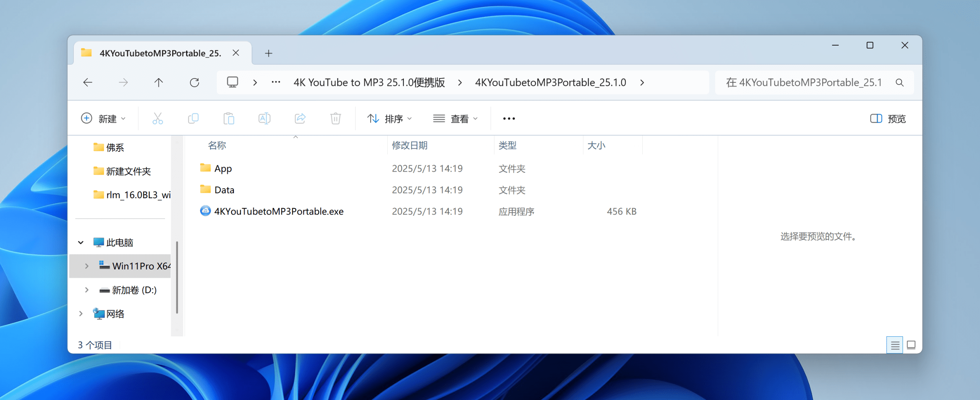Switch to details list view layout
The image size is (980, 400).
pyautogui.click(x=895, y=345)
